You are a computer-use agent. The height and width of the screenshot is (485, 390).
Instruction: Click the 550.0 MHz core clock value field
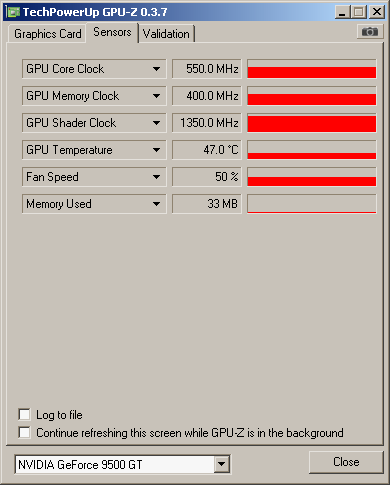pyautogui.click(x=207, y=69)
